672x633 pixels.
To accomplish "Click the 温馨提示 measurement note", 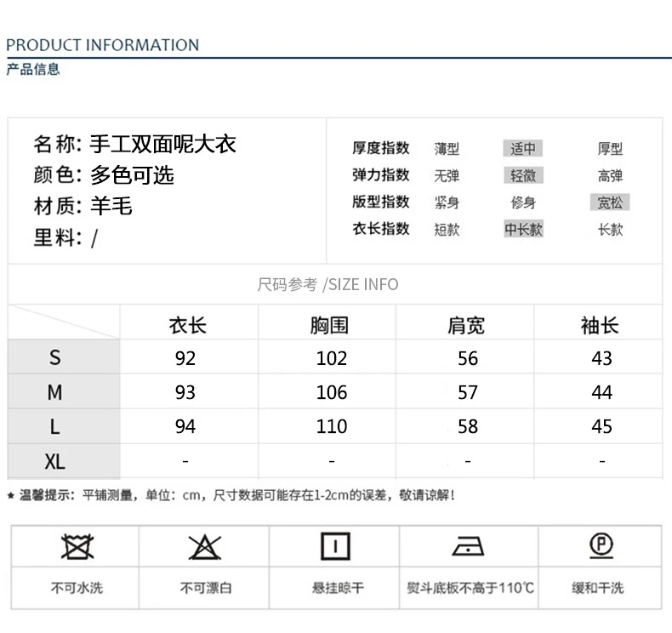I will 231,495.
